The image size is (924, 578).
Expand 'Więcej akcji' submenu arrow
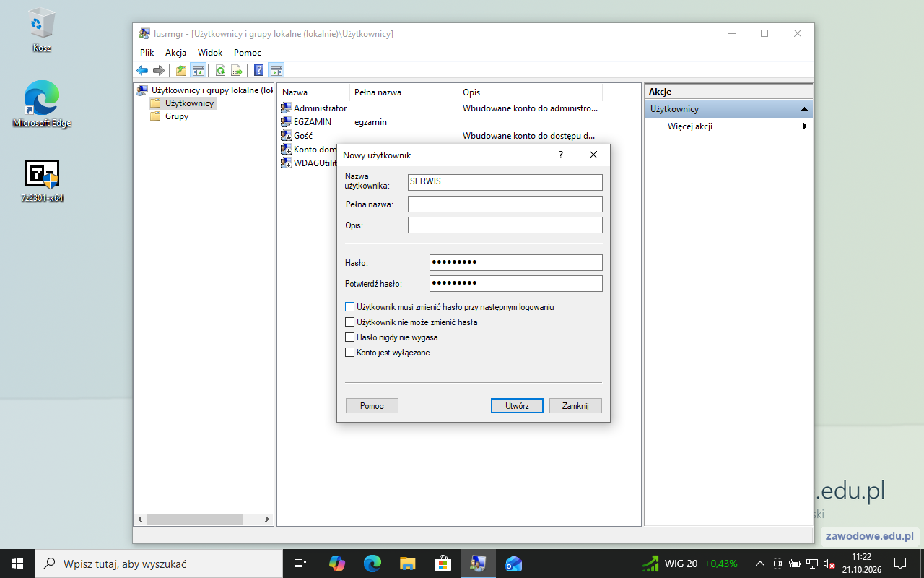[x=805, y=126]
